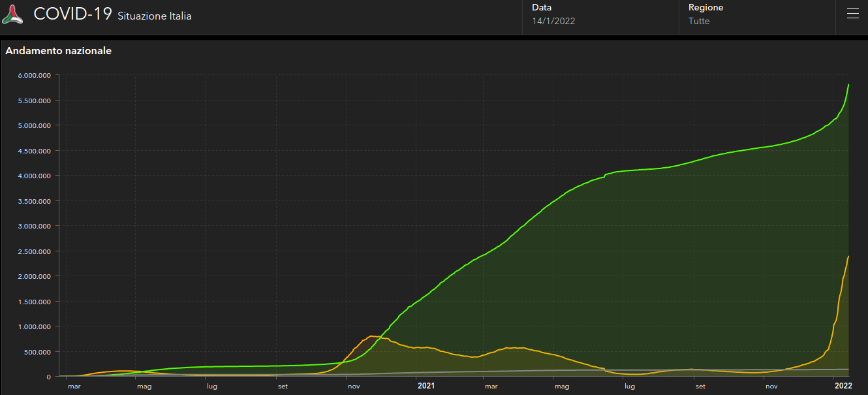Viewport: 868px width, 395px height.
Task: Click the 2021 label on the time axis
Action: (426, 386)
